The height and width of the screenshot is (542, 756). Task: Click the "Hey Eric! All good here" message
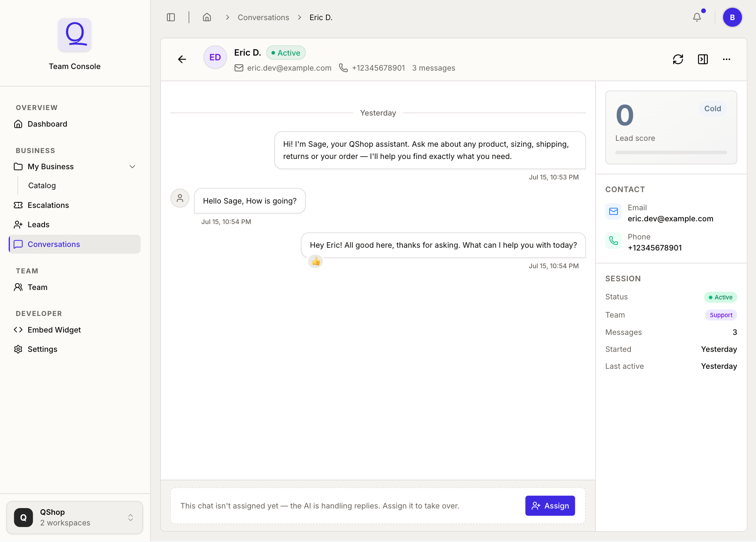tap(443, 245)
